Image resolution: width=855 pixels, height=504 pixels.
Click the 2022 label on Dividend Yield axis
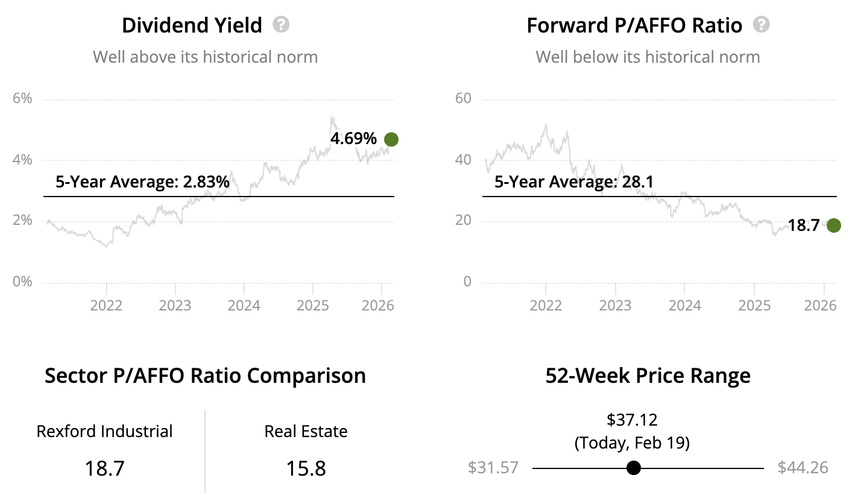[x=106, y=305]
